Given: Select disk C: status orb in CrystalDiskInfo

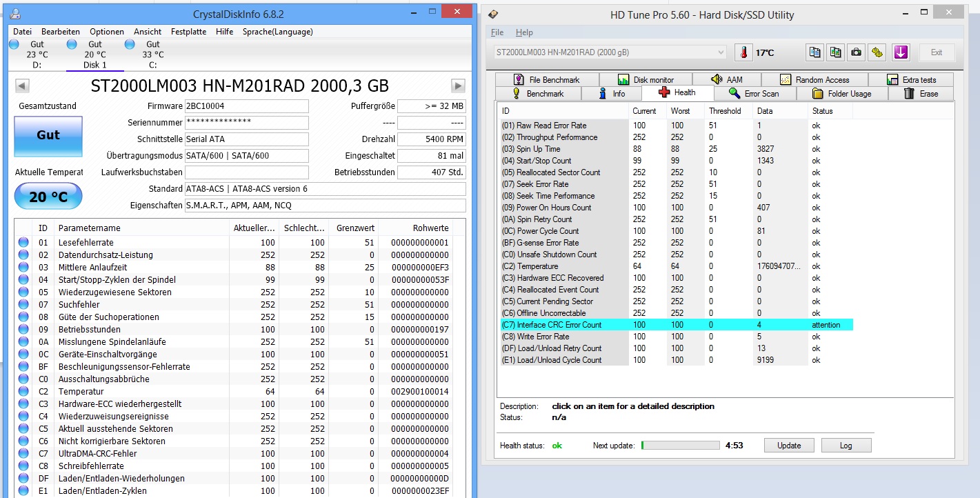Looking at the screenshot, I should [130, 44].
